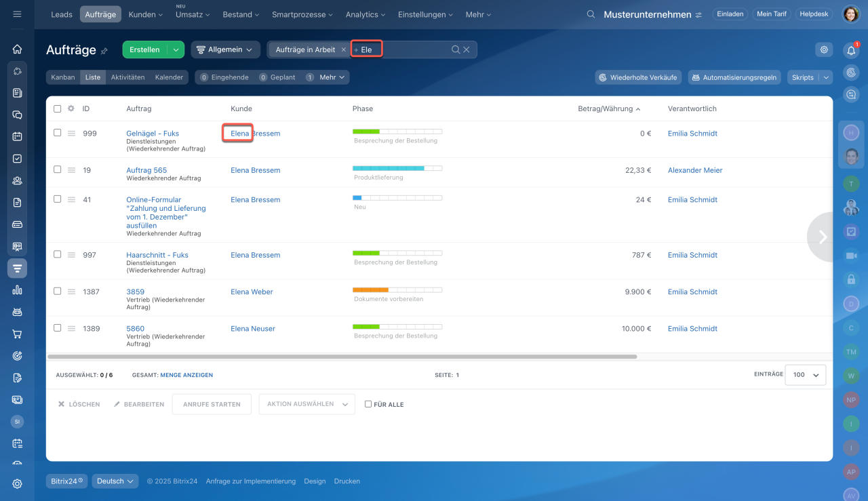The height and width of the screenshot is (501, 868).
Task: Expand Analytics menu in top navigation
Action: tap(366, 14)
